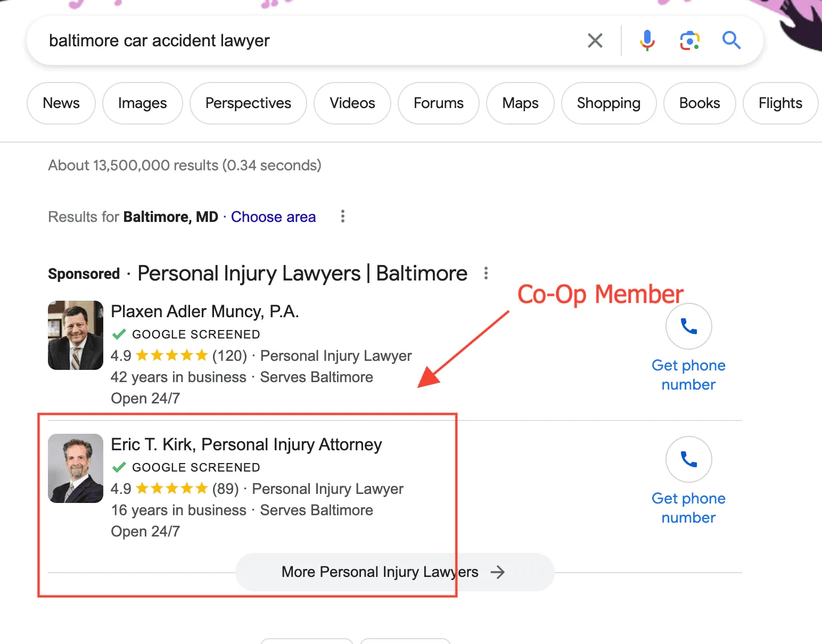Viewport: 822px width, 644px height.
Task: Open the Plaxen Adler Muncy, P.A. listing
Action: click(x=205, y=311)
